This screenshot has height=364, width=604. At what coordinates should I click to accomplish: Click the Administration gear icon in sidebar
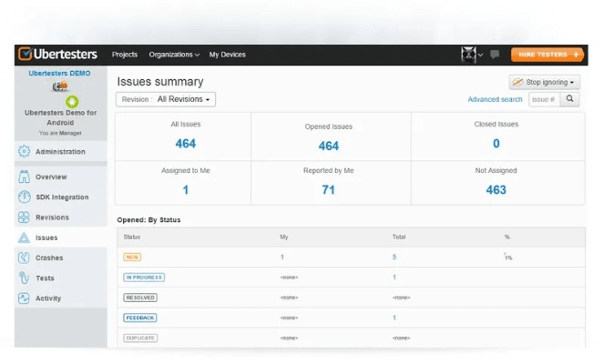pyautogui.click(x=25, y=152)
